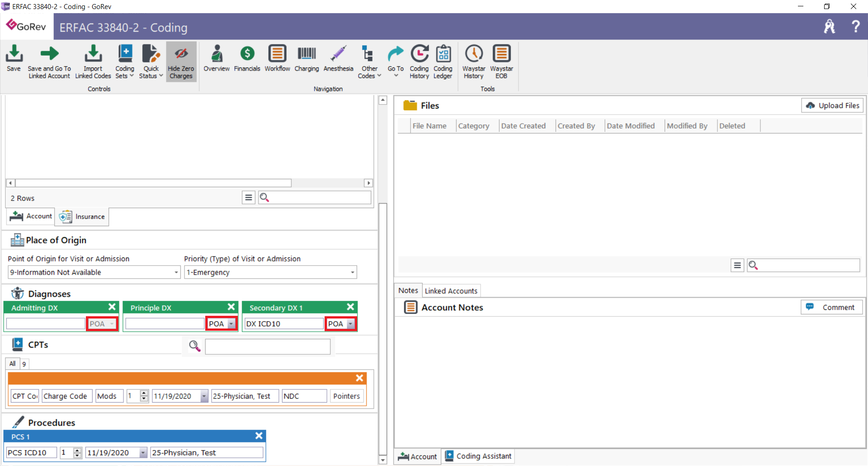Click the Save toolbar icon
The width and height of the screenshot is (868, 466).
(x=14, y=59)
